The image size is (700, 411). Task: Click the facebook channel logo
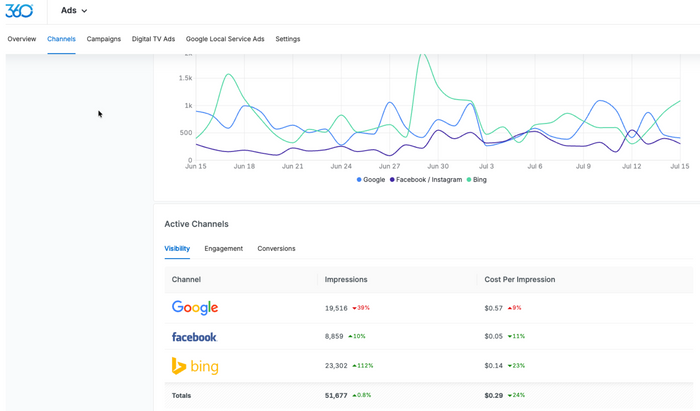tap(194, 337)
